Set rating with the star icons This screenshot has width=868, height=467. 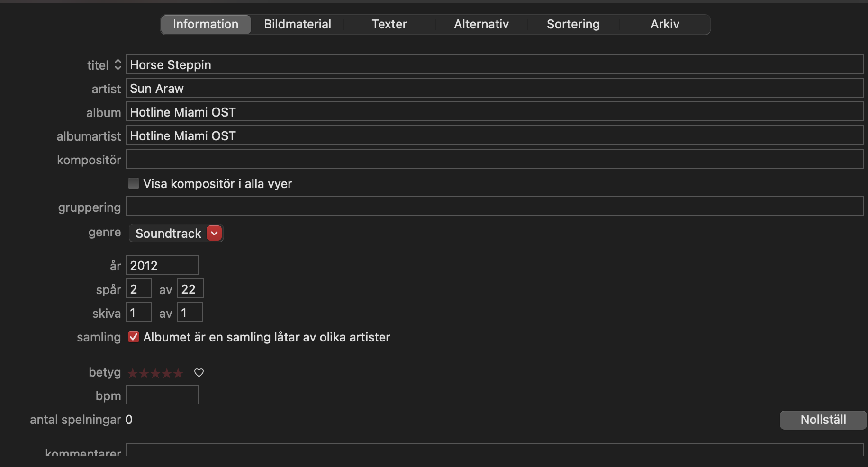tap(155, 373)
